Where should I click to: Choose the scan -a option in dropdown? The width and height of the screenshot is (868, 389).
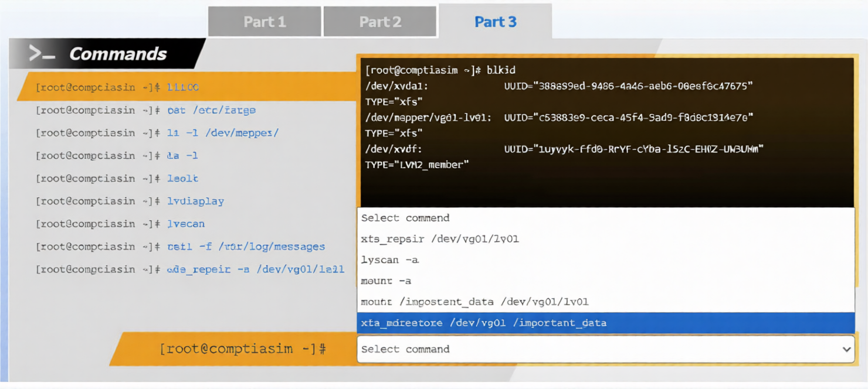tap(390, 260)
